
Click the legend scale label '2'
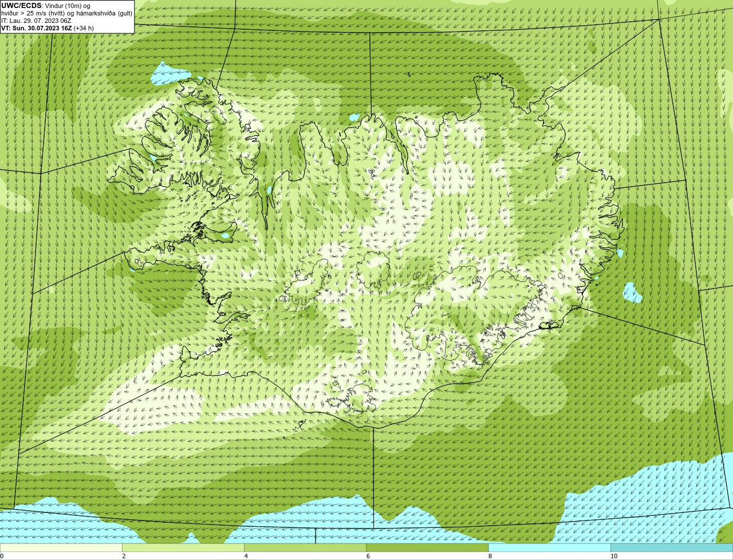[x=124, y=556]
